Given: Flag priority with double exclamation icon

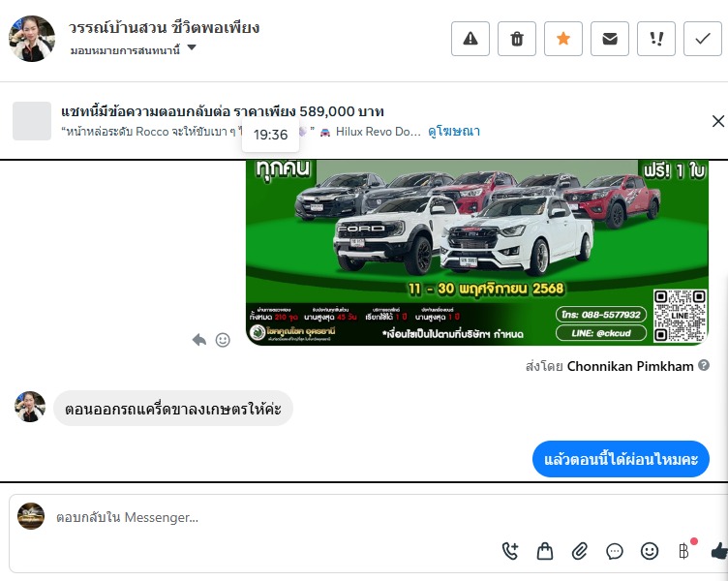Looking at the screenshot, I should [x=656, y=39].
